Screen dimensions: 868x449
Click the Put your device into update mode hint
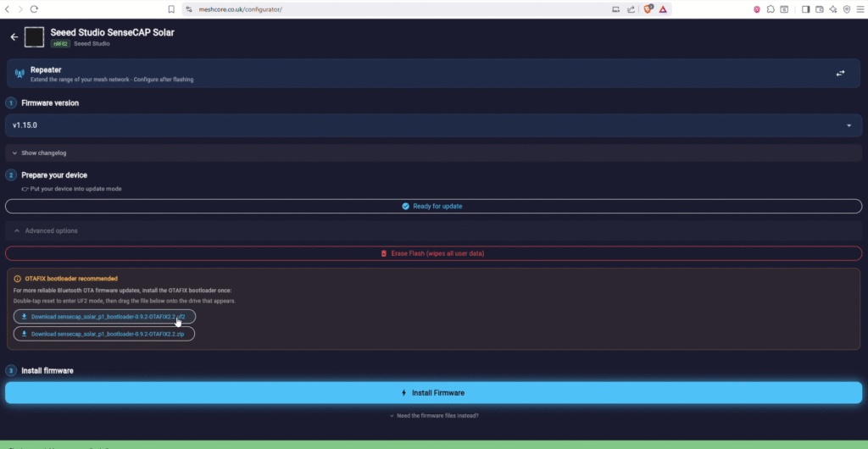[x=75, y=189]
